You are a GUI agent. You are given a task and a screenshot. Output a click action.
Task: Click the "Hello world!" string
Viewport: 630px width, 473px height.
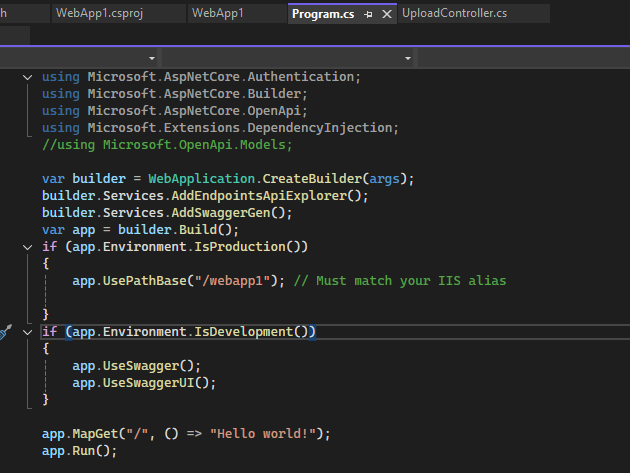(262, 434)
